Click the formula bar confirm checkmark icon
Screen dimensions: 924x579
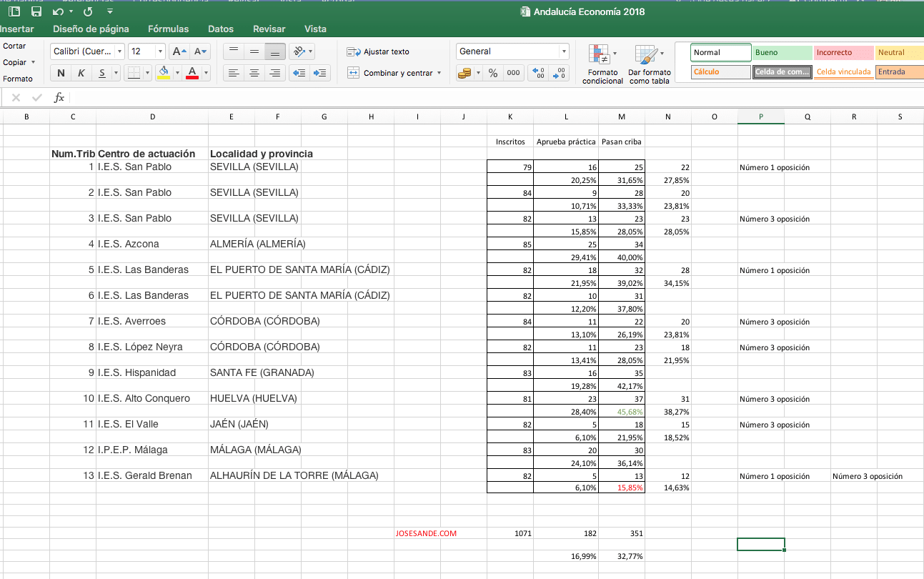38,98
